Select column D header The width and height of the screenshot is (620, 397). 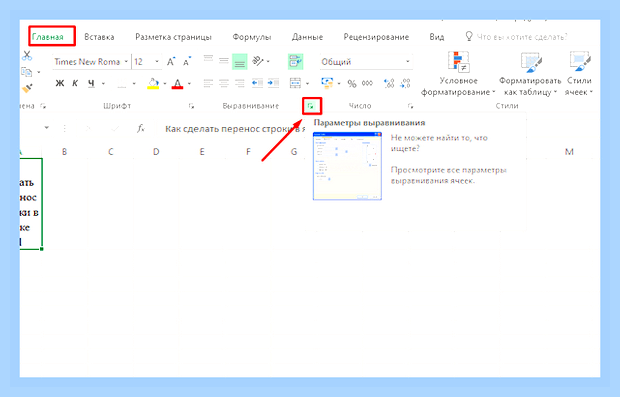pos(156,152)
